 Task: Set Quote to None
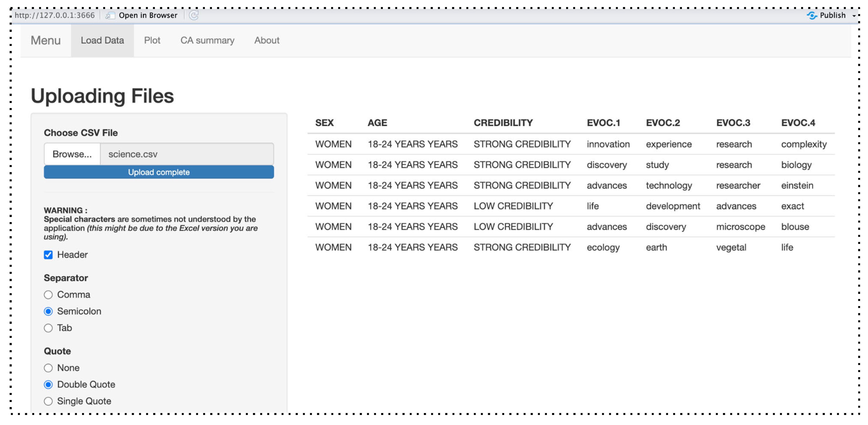[x=48, y=368]
